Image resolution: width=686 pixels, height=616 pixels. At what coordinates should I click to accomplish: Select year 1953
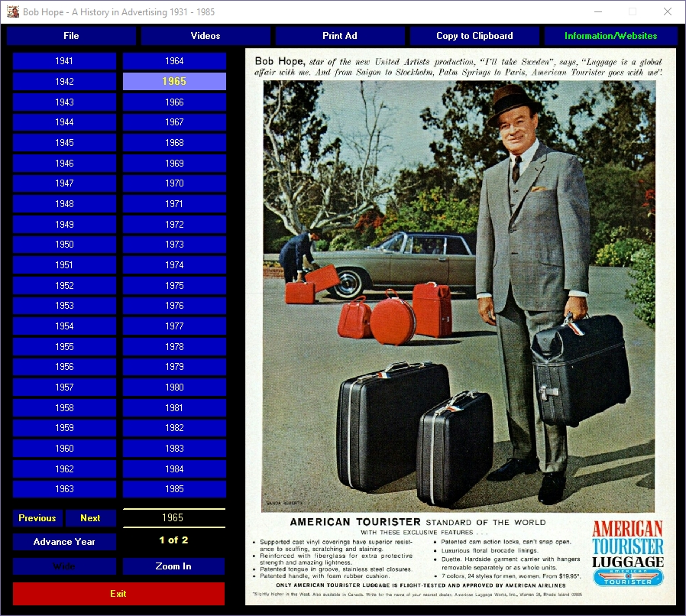pyautogui.click(x=64, y=306)
